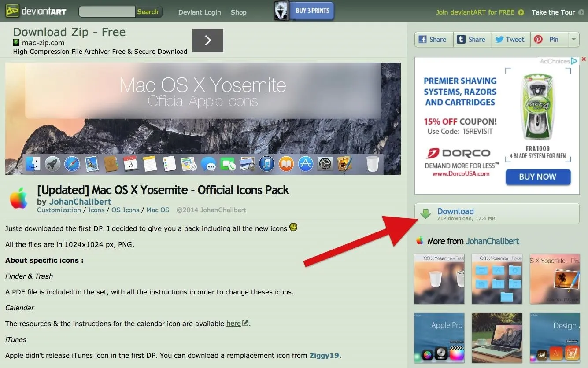
Task: Open the Yosemite Trash icons thumbnail
Action: (439, 279)
